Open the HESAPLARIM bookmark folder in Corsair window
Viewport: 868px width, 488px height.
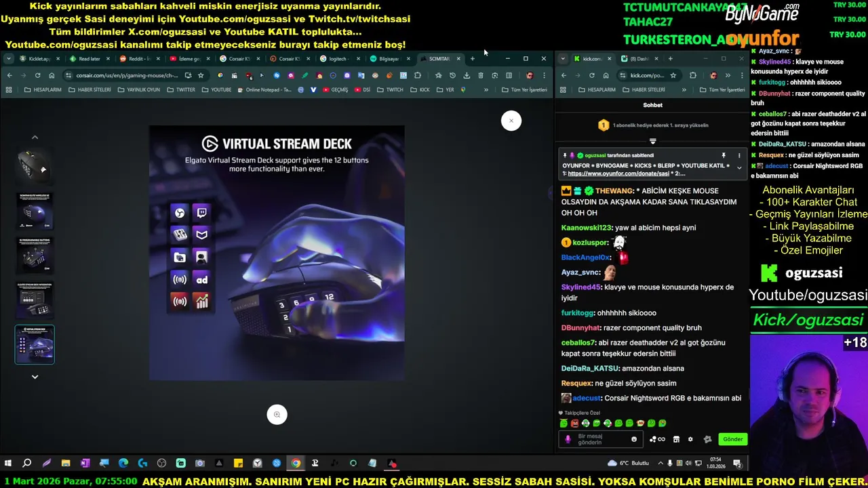click(43, 89)
